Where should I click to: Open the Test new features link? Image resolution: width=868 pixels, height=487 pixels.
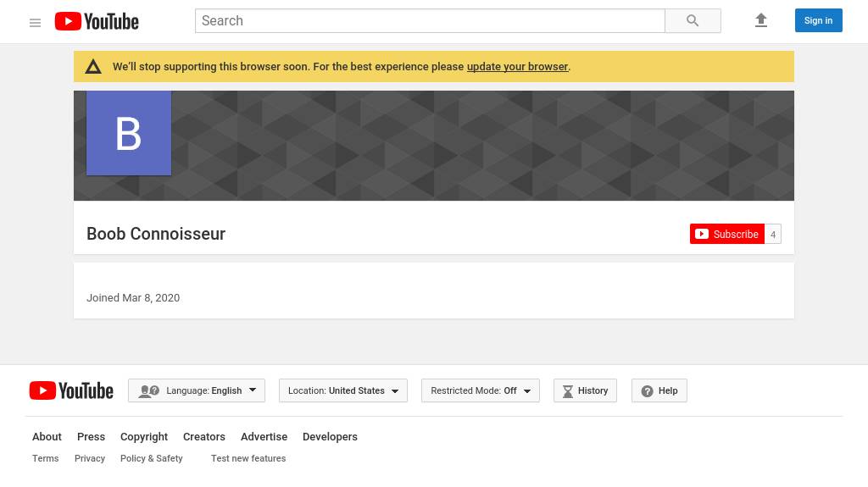coord(248,458)
